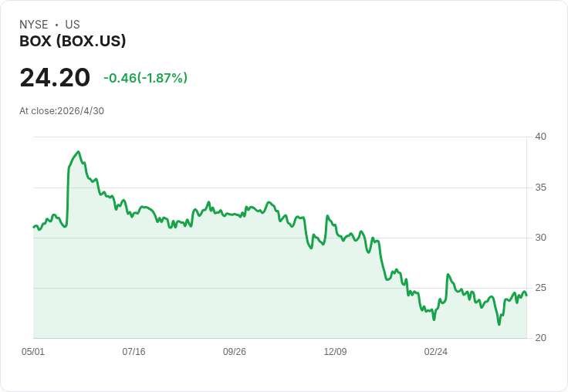Click the US market label
Screen dimensions: 568x392
[x=73, y=25]
